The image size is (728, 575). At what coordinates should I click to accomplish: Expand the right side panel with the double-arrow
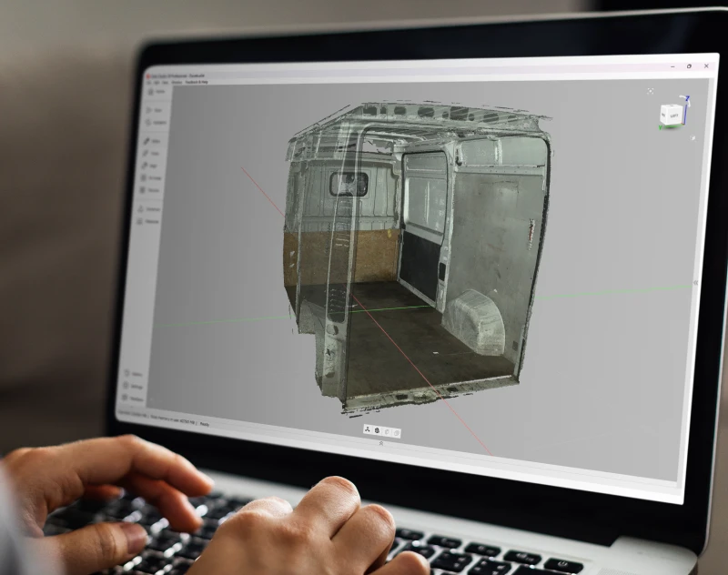pos(695,283)
